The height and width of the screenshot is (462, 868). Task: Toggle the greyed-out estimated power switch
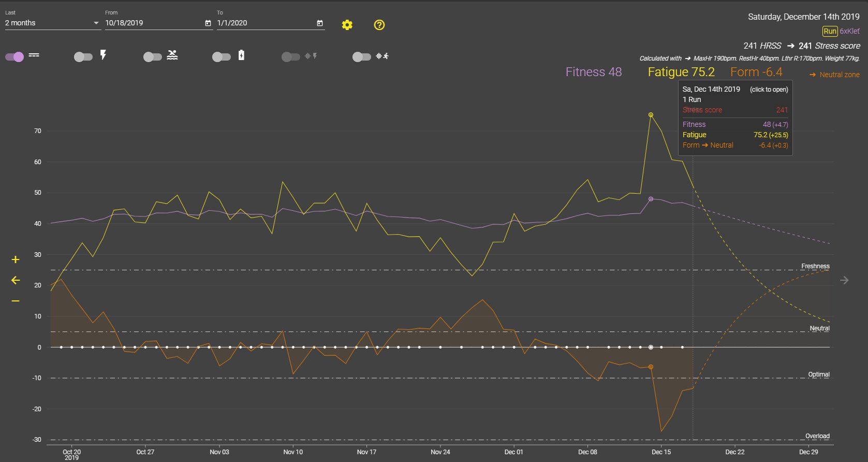click(x=291, y=56)
